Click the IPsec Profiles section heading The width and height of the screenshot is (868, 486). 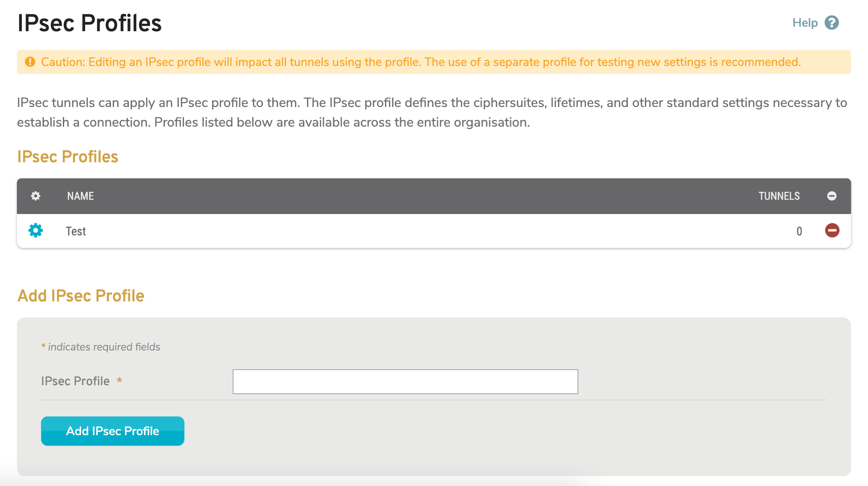pyautogui.click(x=67, y=157)
